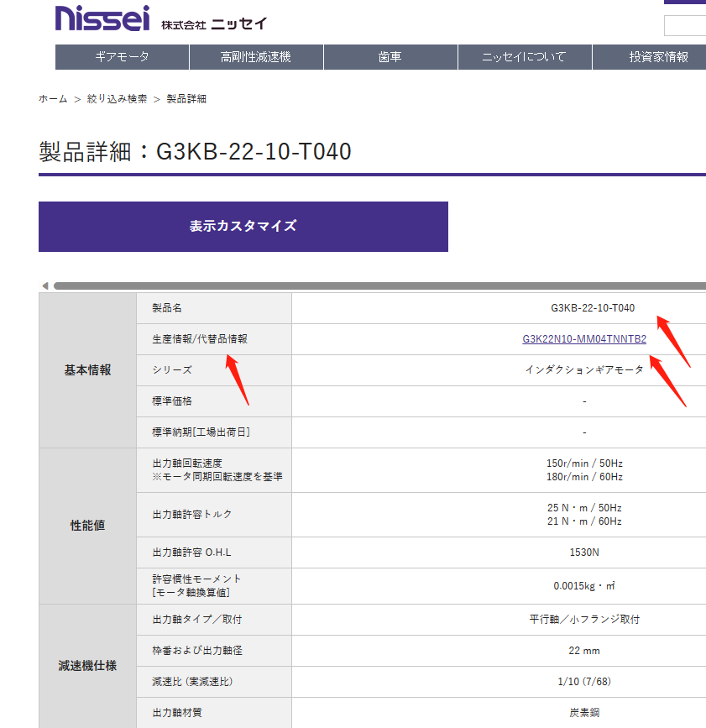Open the G3K22N10-MM04TNNTB2 replacement product link
The width and height of the screenshot is (706, 728).
click(583, 339)
